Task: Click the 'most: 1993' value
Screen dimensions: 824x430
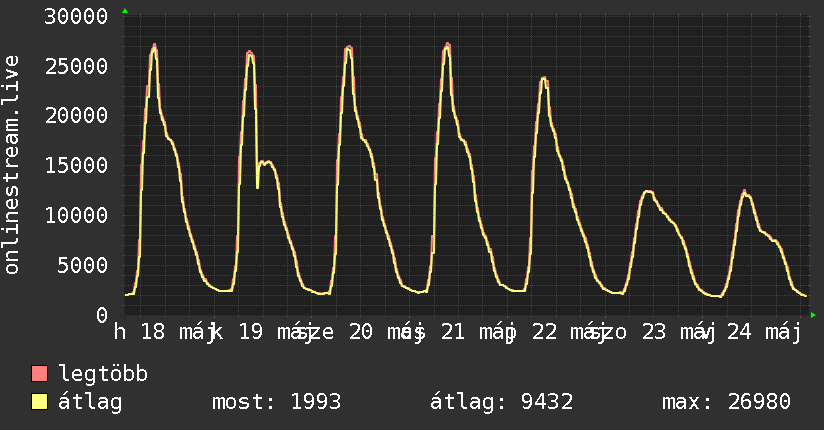Action: click(x=276, y=402)
